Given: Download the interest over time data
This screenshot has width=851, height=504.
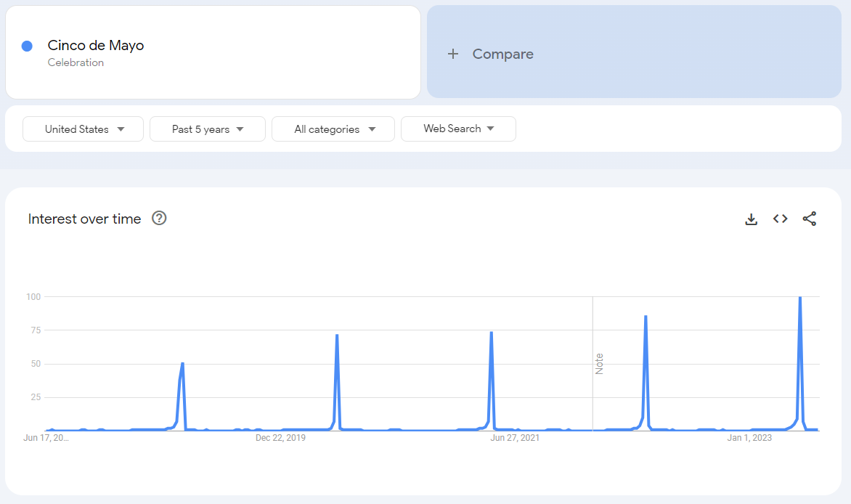Looking at the screenshot, I should click(751, 219).
